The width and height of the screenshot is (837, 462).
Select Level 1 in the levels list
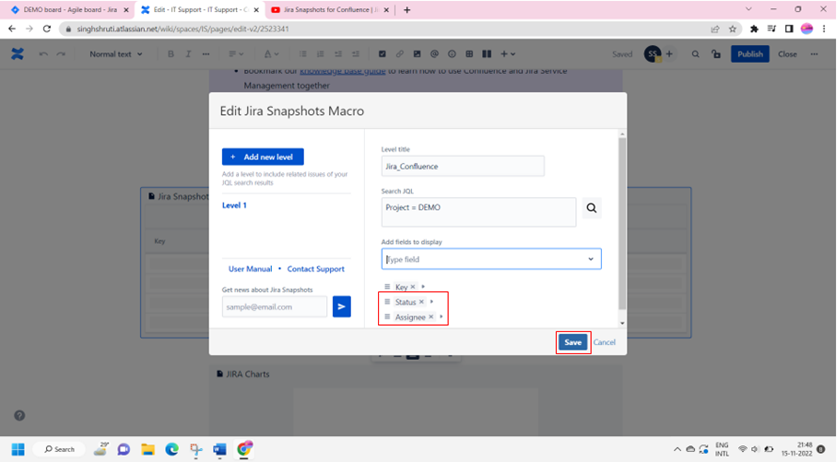pyautogui.click(x=234, y=205)
